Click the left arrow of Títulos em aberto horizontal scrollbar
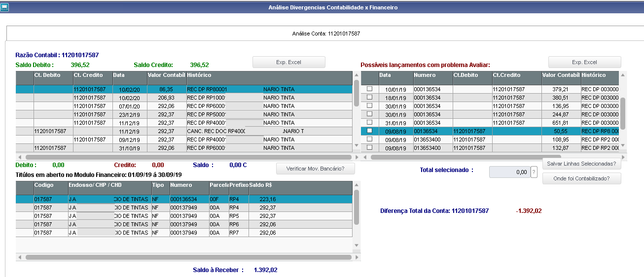 (20, 257)
